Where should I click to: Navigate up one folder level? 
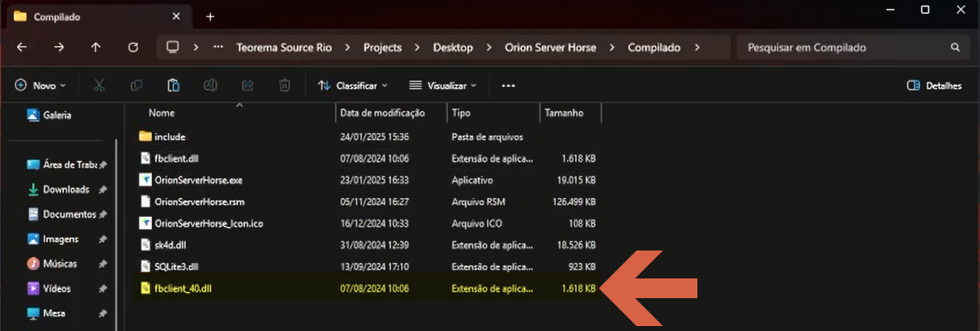(x=95, y=48)
